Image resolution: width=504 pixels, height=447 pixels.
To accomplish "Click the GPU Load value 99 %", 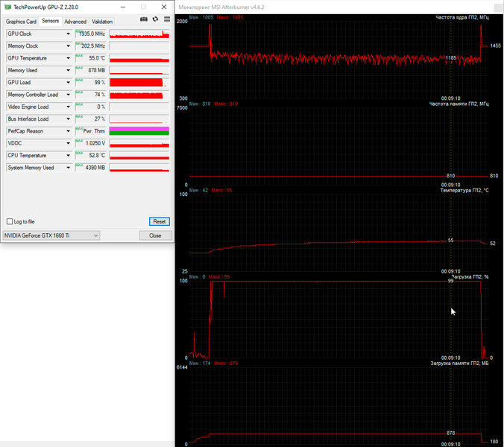I will [x=91, y=83].
